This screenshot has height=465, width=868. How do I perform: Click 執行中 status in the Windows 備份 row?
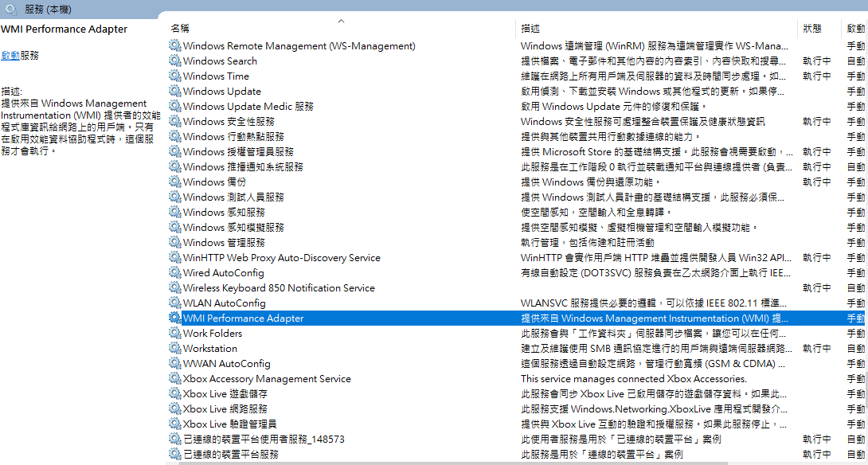[x=817, y=182]
